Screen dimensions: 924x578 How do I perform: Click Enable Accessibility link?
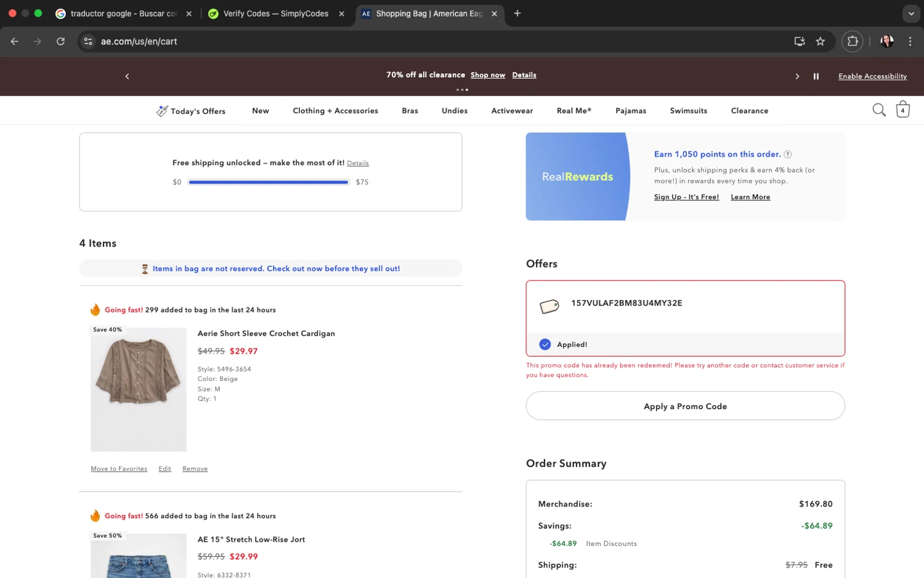872,76
